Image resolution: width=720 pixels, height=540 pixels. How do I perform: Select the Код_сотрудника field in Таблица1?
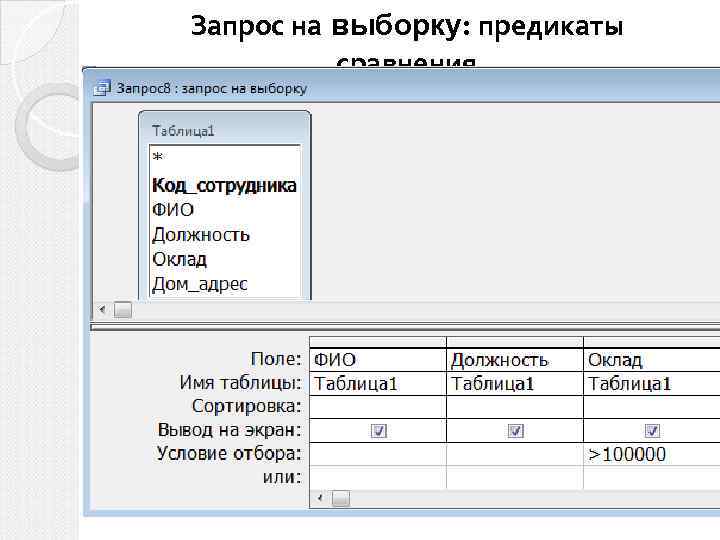pos(225,186)
